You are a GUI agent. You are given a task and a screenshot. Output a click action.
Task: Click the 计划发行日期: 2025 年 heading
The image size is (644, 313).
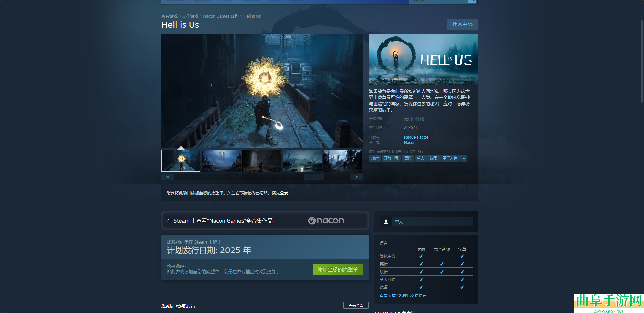click(209, 250)
